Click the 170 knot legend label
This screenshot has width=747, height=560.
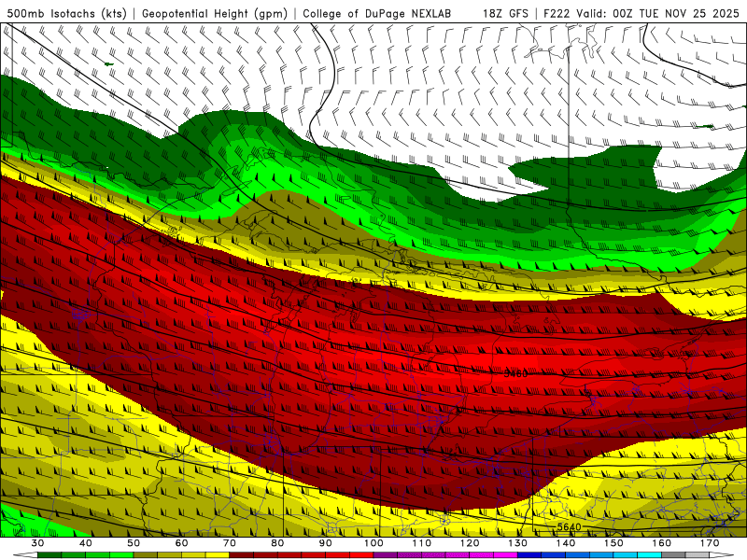tap(710, 543)
